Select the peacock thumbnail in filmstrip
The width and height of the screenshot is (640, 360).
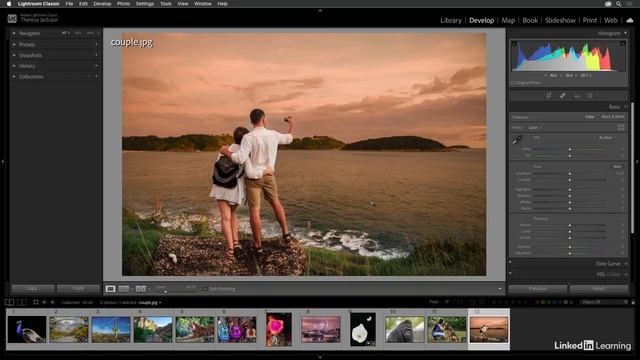[x=27, y=329]
